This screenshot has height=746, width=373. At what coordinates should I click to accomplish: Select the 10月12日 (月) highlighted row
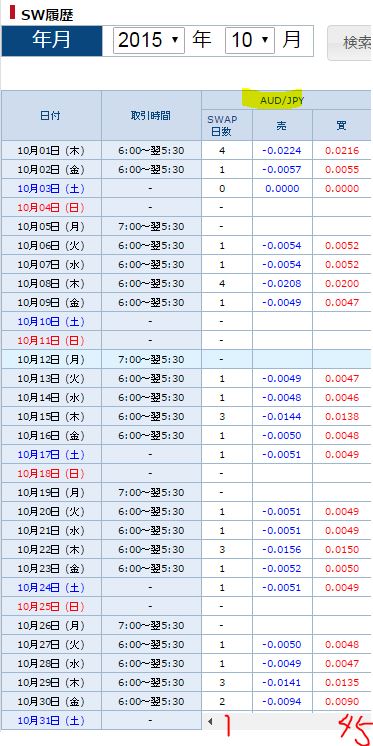click(186, 359)
